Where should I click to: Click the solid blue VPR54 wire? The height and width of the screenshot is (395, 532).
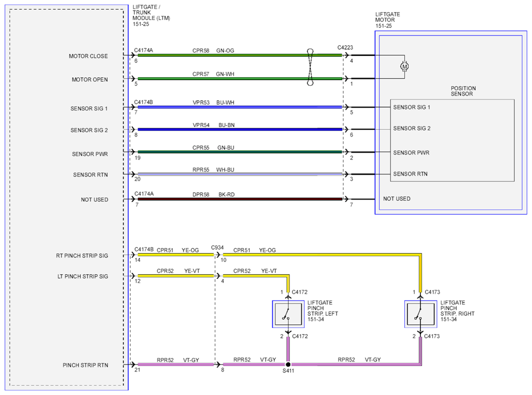(x=240, y=129)
